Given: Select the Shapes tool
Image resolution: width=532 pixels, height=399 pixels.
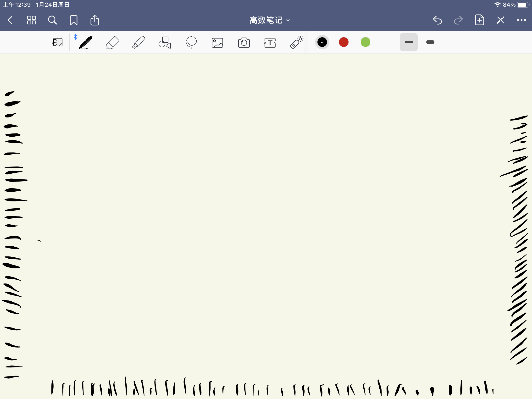Looking at the screenshot, I should (165, 43).
